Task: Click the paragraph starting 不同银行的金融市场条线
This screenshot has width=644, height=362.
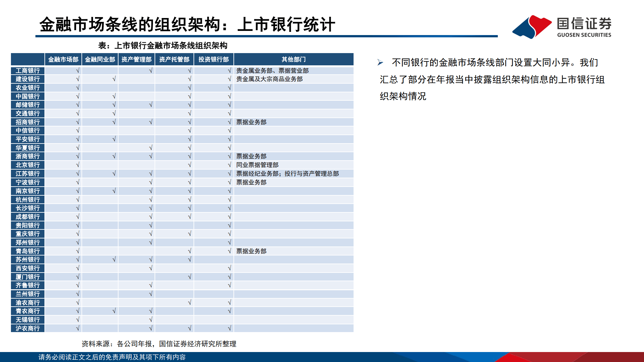Action: (x=492, y=79)
